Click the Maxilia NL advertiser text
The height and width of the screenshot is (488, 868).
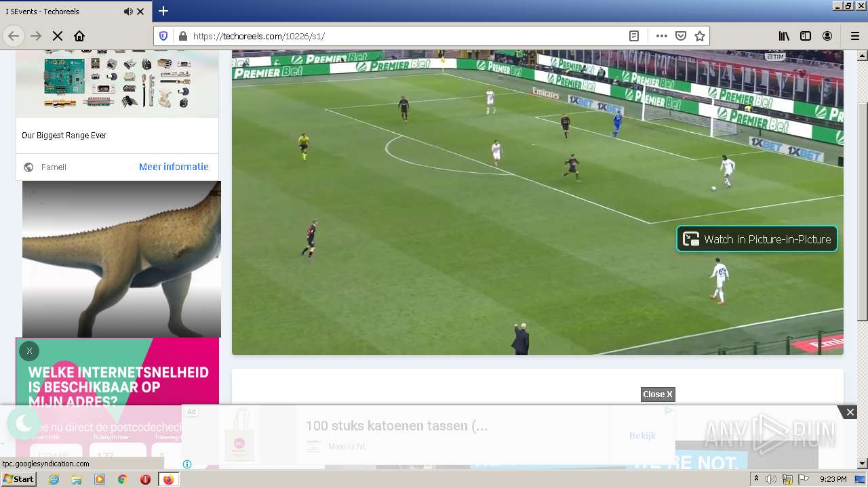pos(347,447)
